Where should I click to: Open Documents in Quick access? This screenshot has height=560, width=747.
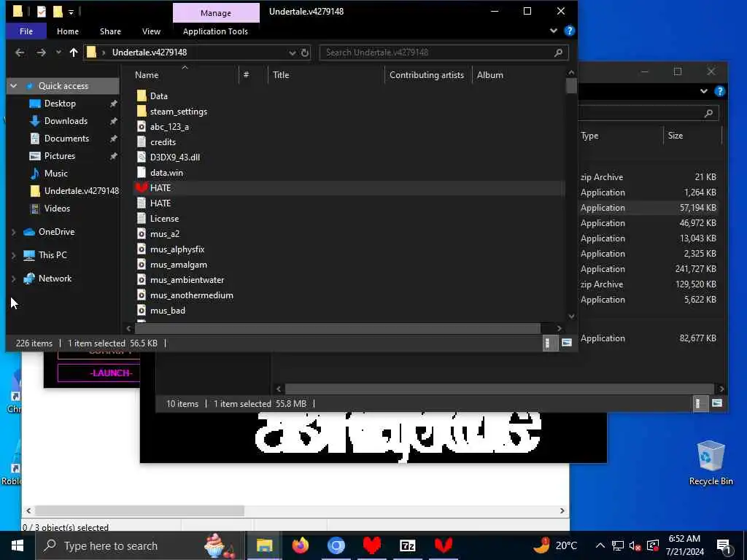click(x=66, y=139)
